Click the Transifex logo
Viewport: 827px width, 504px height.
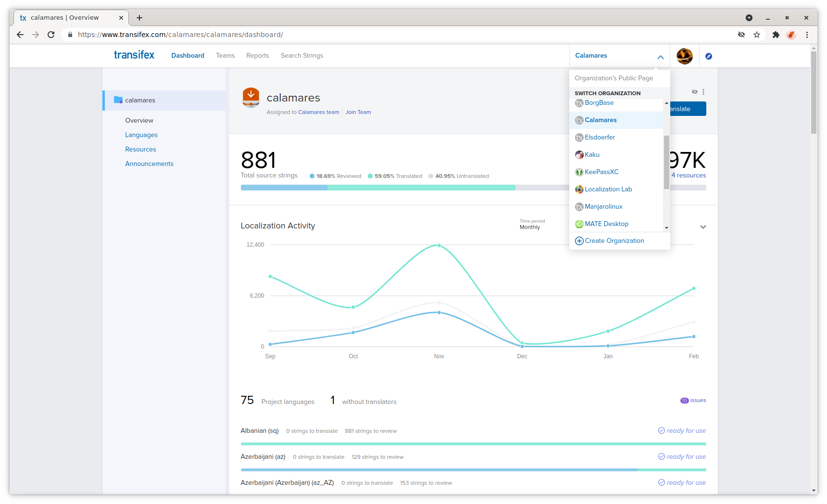click(134, 55)
